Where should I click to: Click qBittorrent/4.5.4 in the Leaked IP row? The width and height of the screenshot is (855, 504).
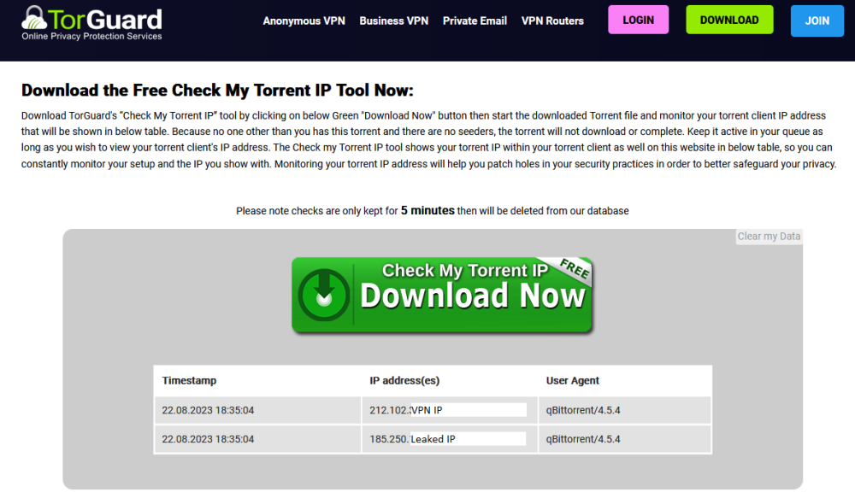583,439
